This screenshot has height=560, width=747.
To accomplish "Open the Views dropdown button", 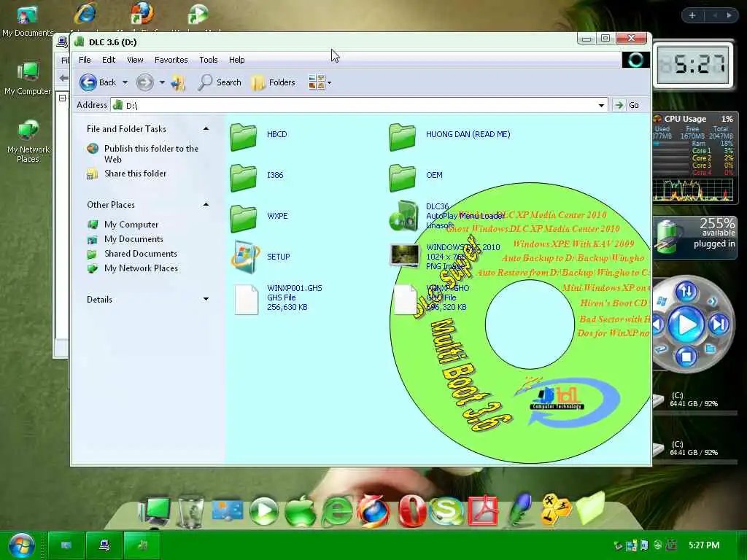I will 320,82.
